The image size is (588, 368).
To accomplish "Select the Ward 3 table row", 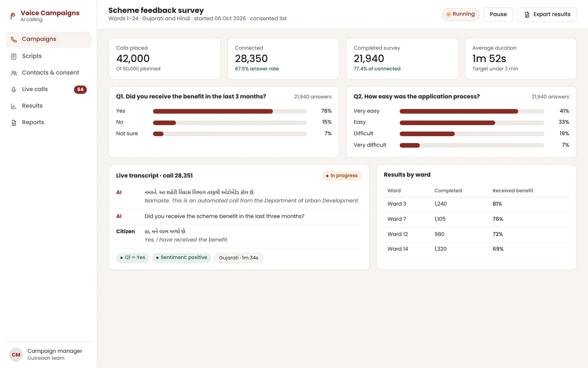I will (x=476, y=204).
